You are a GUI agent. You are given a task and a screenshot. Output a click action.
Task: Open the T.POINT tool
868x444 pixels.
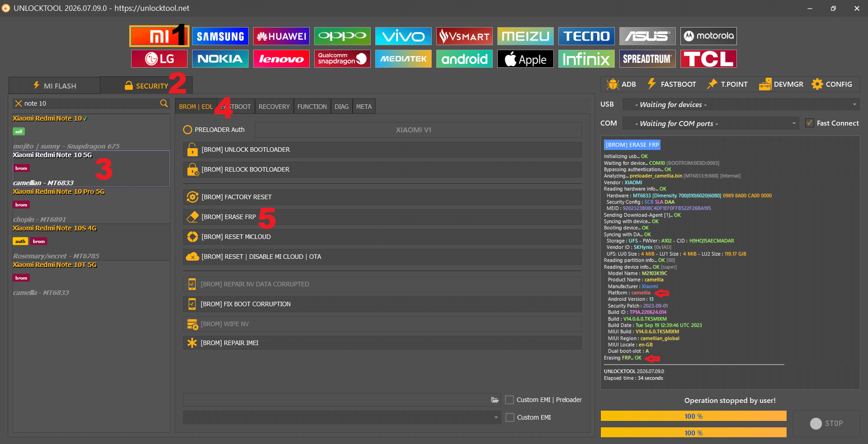[x=727, y=84]
